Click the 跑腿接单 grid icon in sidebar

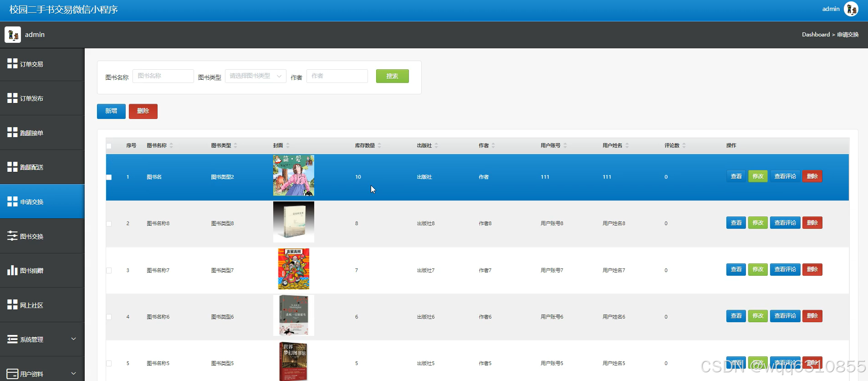pyautogui.click(x=12, y=132)
